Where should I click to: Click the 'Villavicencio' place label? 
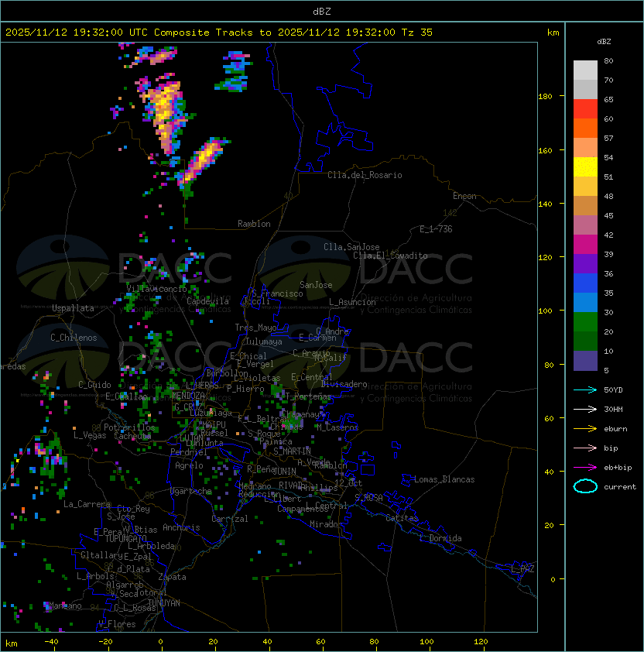(x=156, y=289)
